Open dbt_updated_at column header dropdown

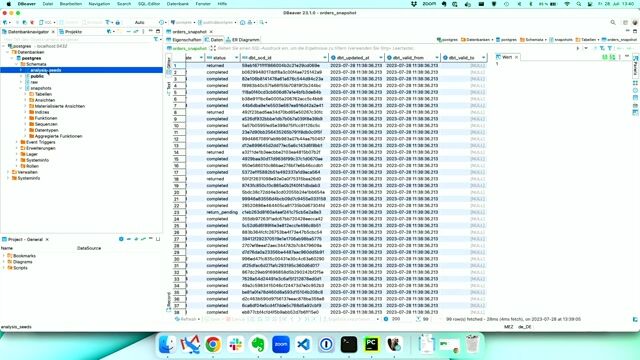pos(381,58)
